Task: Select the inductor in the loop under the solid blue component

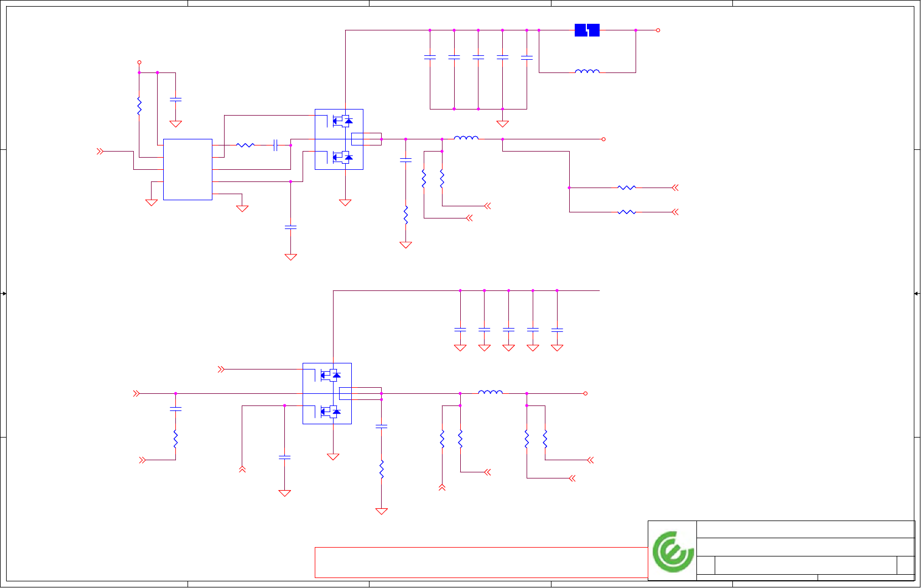Action: 587,71
